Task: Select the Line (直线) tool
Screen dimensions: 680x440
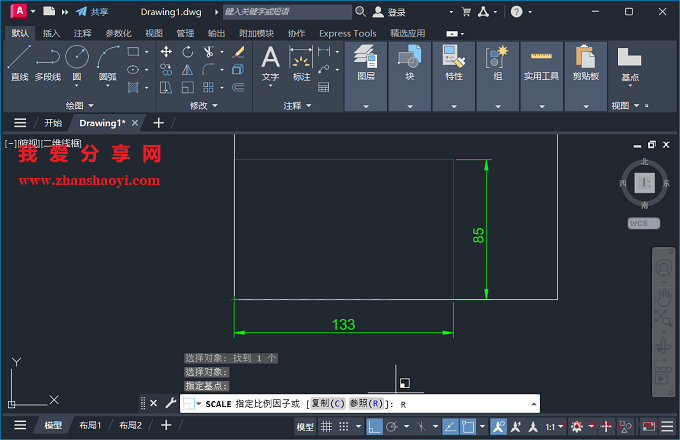Action: [x=19, y=63]
